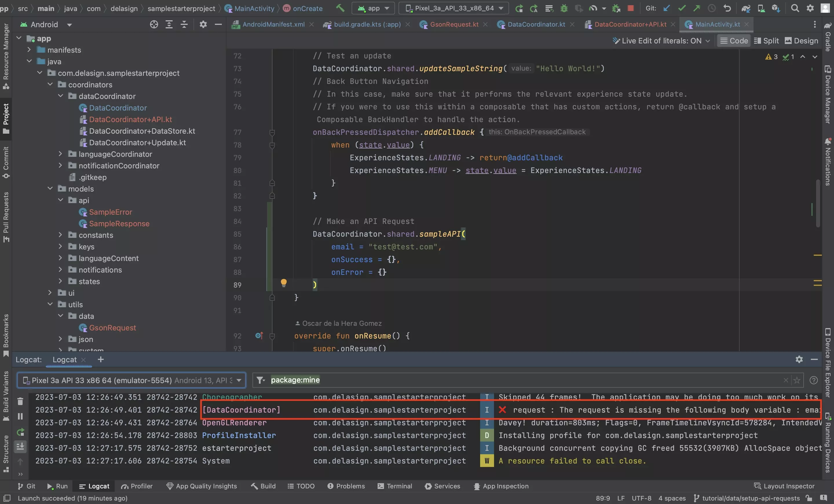
Task: Open project panel options gear
Action: (203, 24)
